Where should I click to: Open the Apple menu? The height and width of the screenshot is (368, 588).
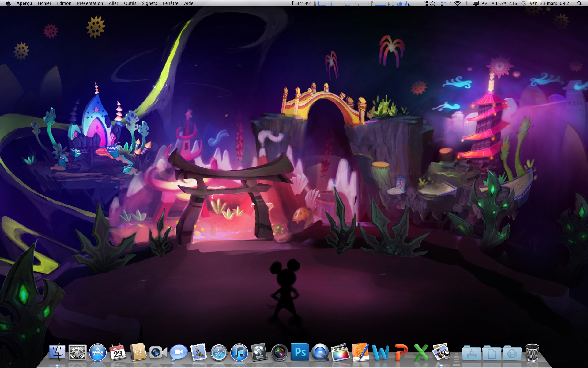tap(8, 3)
